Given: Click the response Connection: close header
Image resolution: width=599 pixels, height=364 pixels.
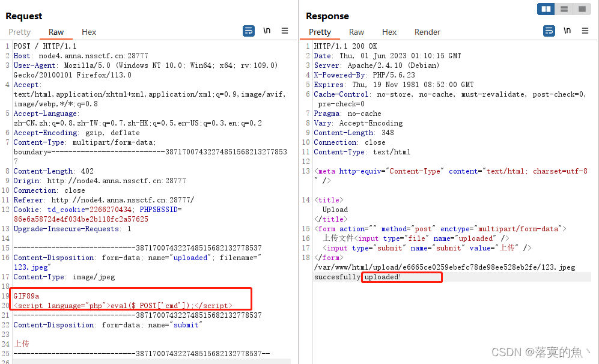Looking at the screenshot, I should pyautogui.click(x=350, y=142).
